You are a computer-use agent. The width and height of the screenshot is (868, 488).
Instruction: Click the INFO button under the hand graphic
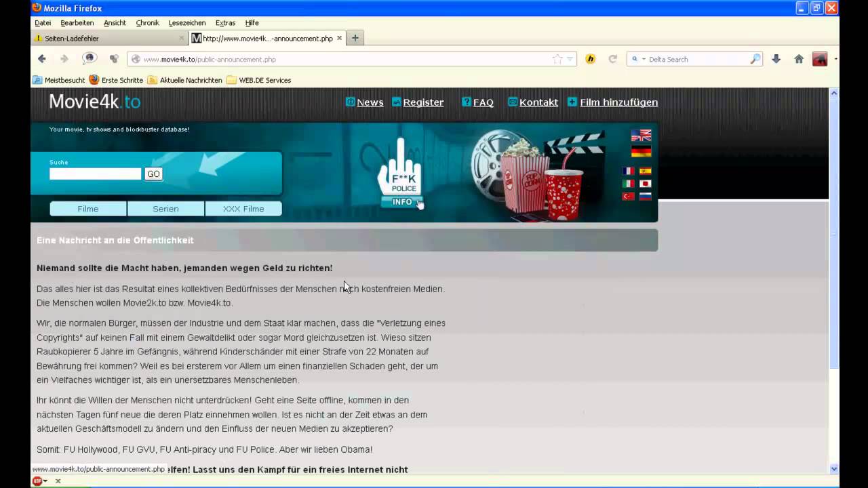click(x=401, y=202)
